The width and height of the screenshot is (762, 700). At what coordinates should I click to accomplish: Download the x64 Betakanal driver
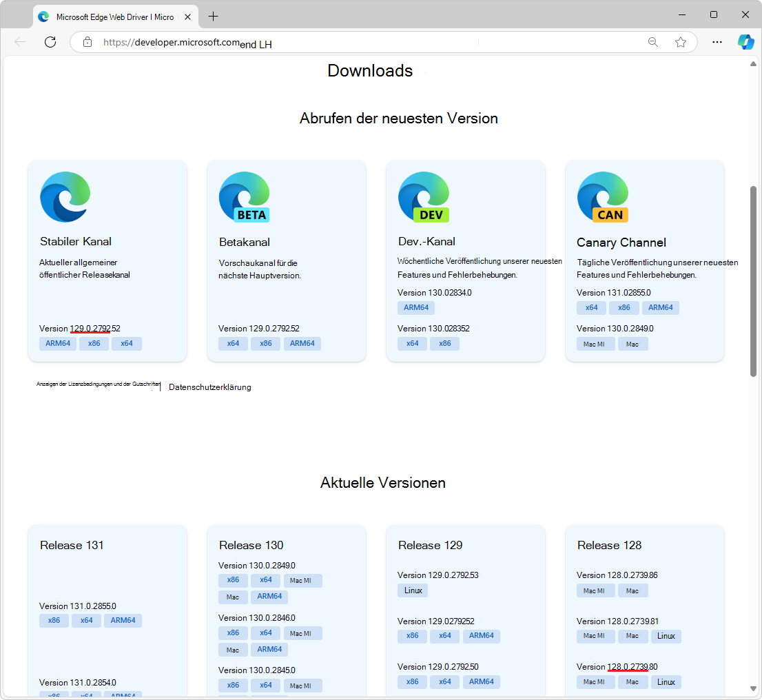[x=233, y=343]
